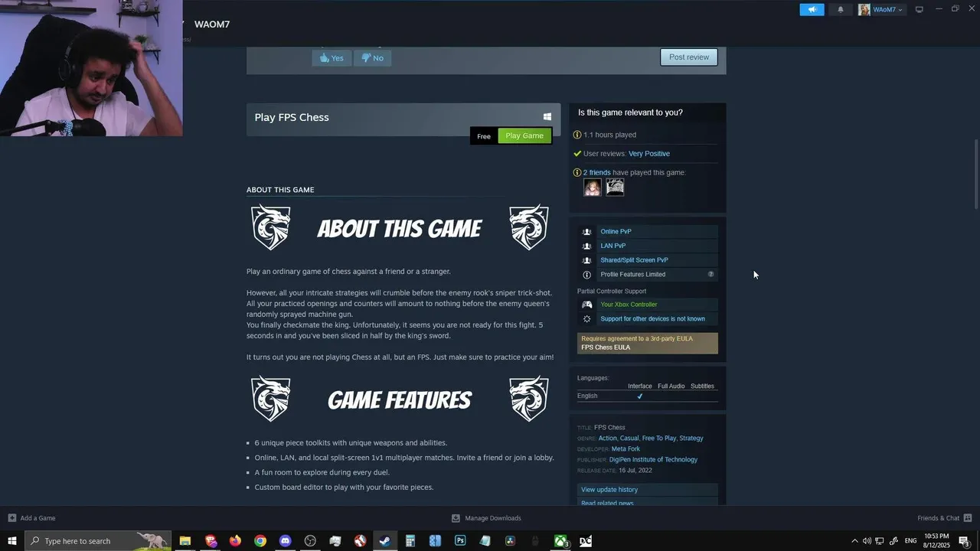Image resolution: width=980 pixels, height=551 pixels.
Task: Show hidden system tray icons
Action: pos(854,541)
